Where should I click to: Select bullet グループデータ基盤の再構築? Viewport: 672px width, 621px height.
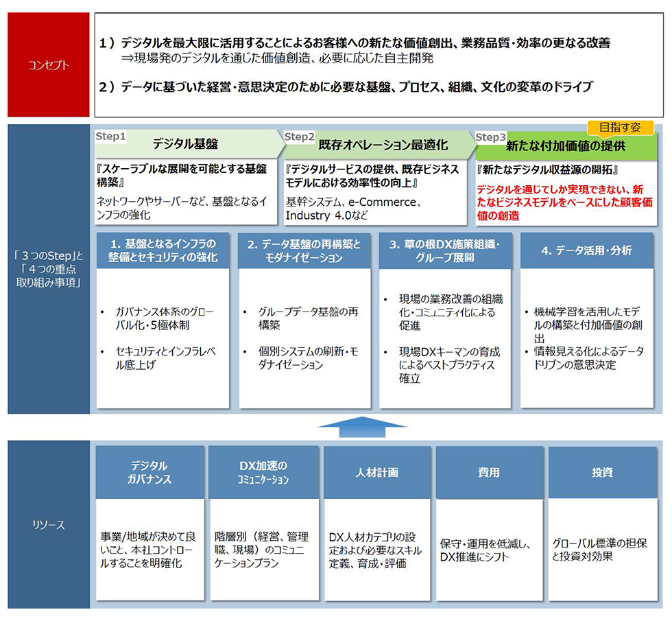pyautogui.click(x=308, y=318)
